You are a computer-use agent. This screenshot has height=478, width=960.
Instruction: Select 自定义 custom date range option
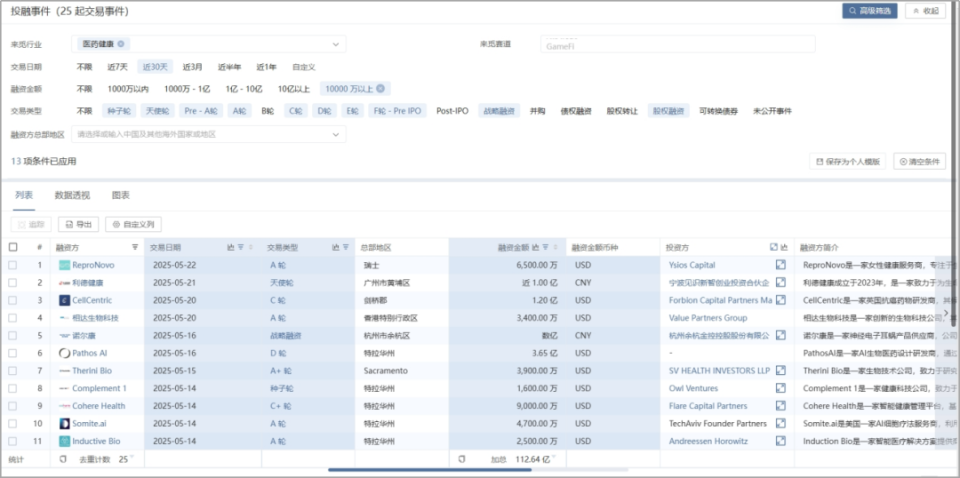304,67
